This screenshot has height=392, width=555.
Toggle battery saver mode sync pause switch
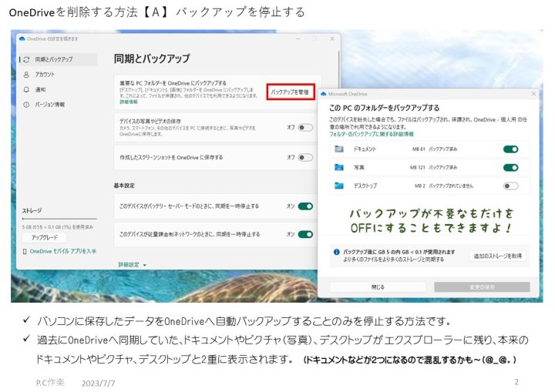[x=305, y=206]
